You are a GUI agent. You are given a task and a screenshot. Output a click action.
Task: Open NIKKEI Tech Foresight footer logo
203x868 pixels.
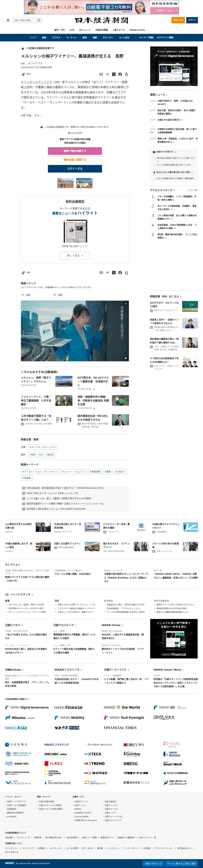click(x=124, y=717)
